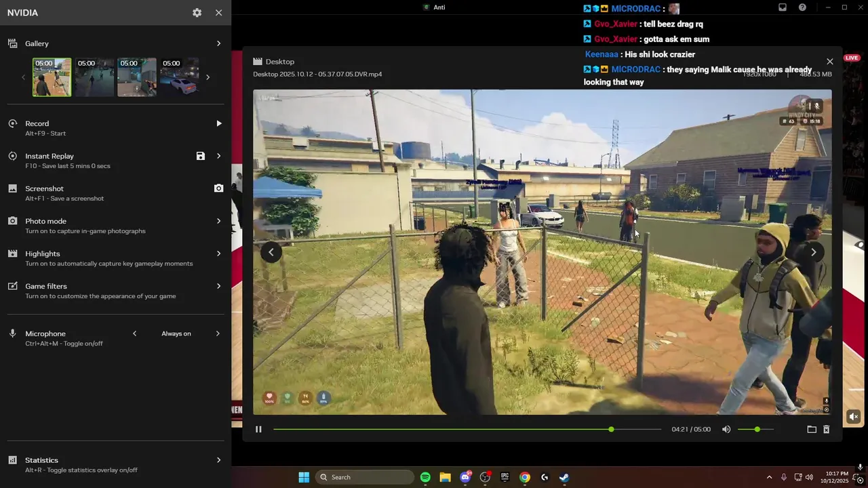The image size is (868, 488).
Task: Switch microphone mode to next option
Action: (x=218, y=333)
